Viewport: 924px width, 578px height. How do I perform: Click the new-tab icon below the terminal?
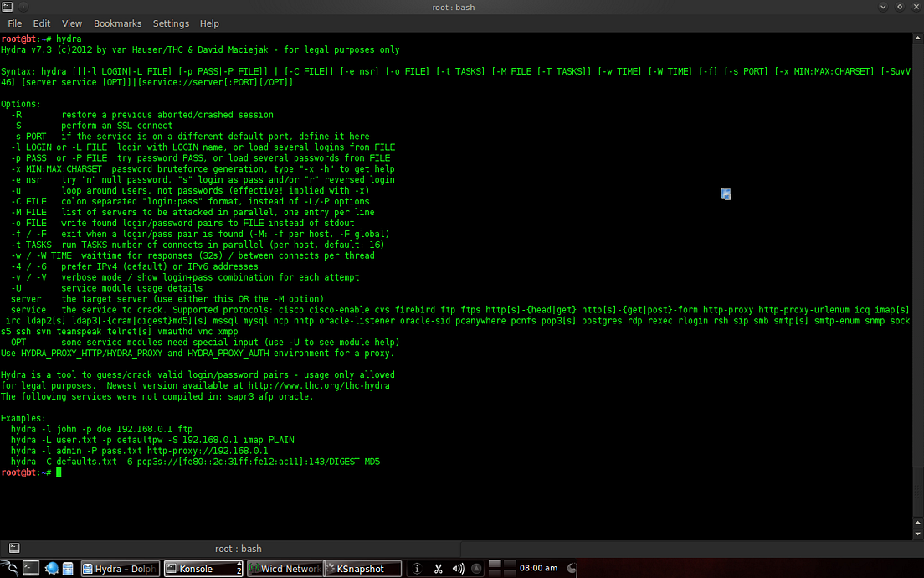pos(13,548)
